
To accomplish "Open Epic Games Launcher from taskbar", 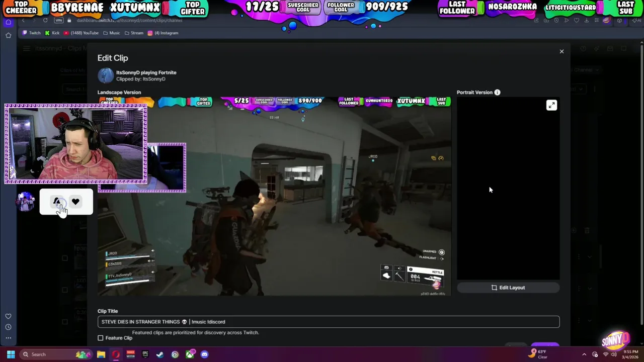I will point(145,354).
